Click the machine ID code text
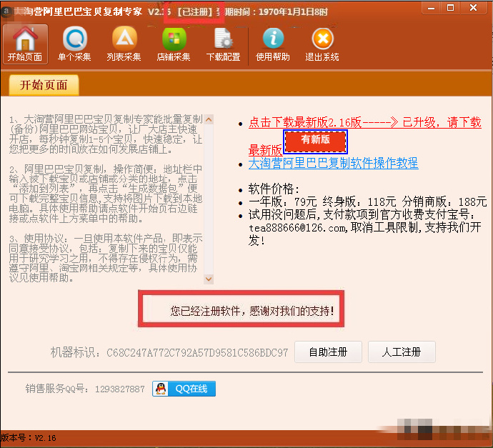Image resolution: width=493 pixels, height=448 pixels. point(197,352)
